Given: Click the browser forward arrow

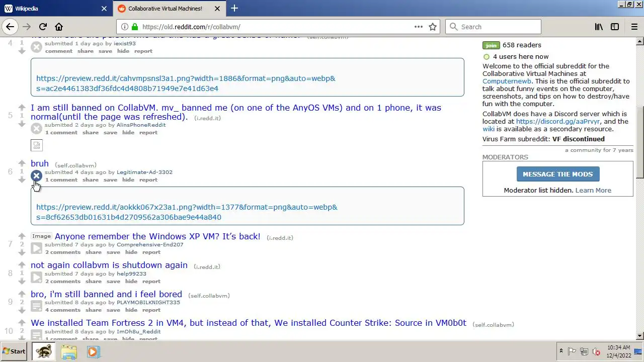Looking at the screenshot, I should coord(26,27).
